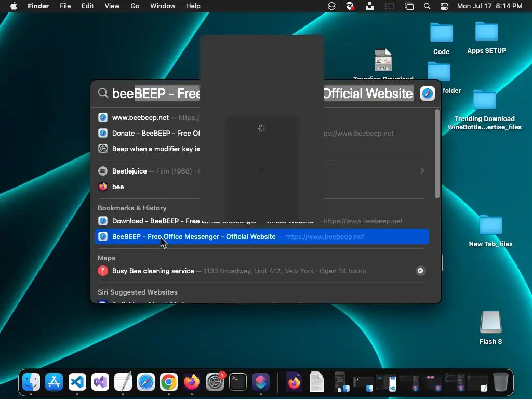
Task: Open the Help menu
Action: 193,6
